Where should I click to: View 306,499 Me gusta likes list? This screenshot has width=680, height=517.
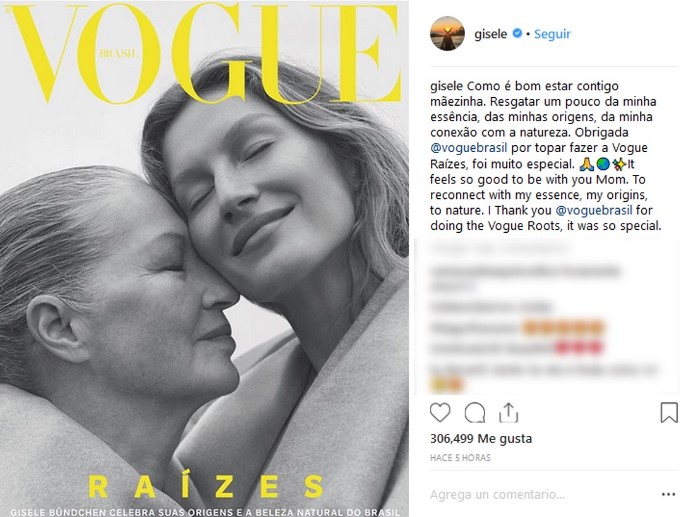click(x=481, y=438)
